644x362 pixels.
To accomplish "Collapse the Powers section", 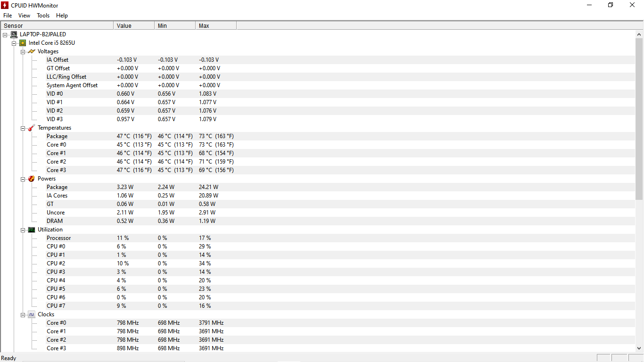I will pyautogui.click(x=23, y=179).
